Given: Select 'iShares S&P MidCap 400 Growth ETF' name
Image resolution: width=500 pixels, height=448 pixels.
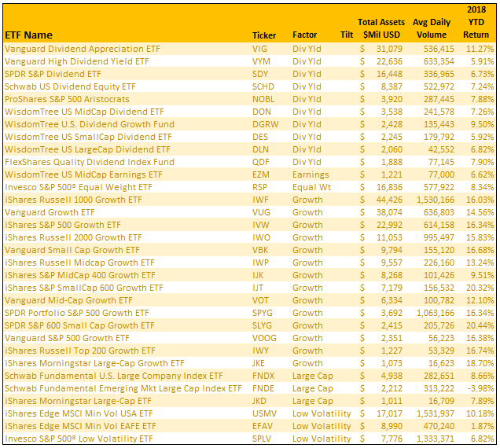Looking at the screenshot, I should [x=79, y=275].
